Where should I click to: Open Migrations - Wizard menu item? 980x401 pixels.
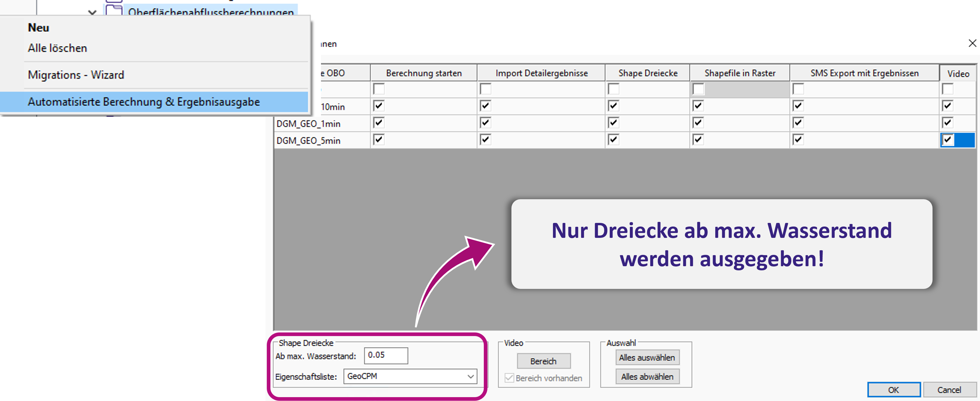(x=76, y=75)
